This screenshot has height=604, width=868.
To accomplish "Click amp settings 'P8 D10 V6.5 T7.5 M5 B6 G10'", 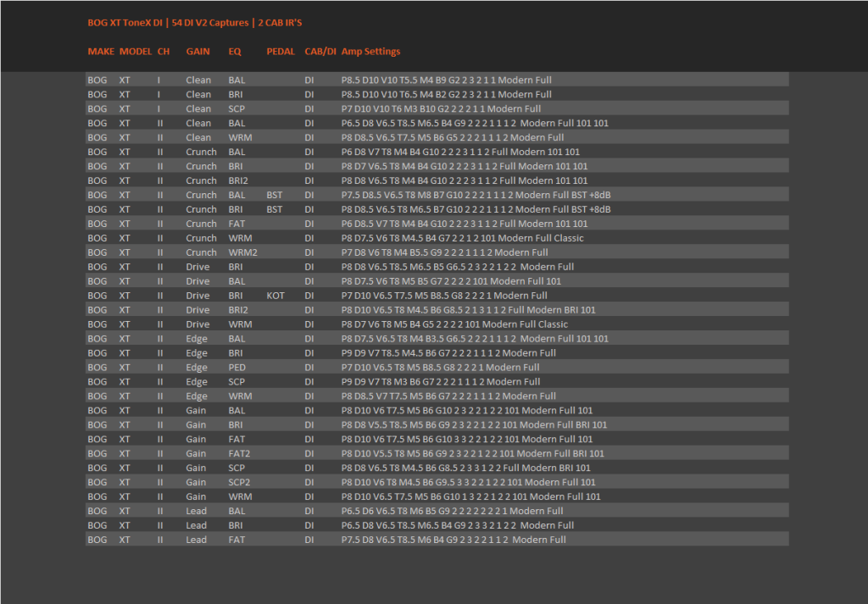I will pos(402,497).
